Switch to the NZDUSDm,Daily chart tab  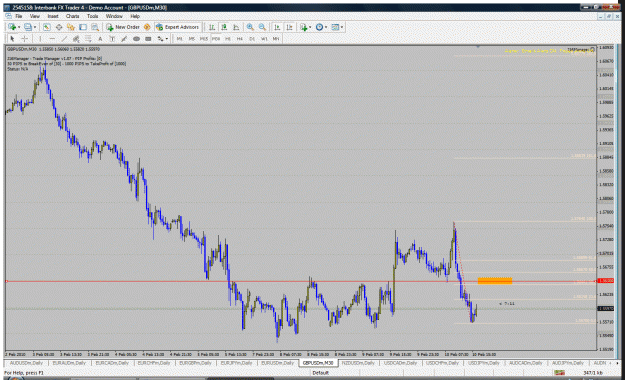pos(358,363)
